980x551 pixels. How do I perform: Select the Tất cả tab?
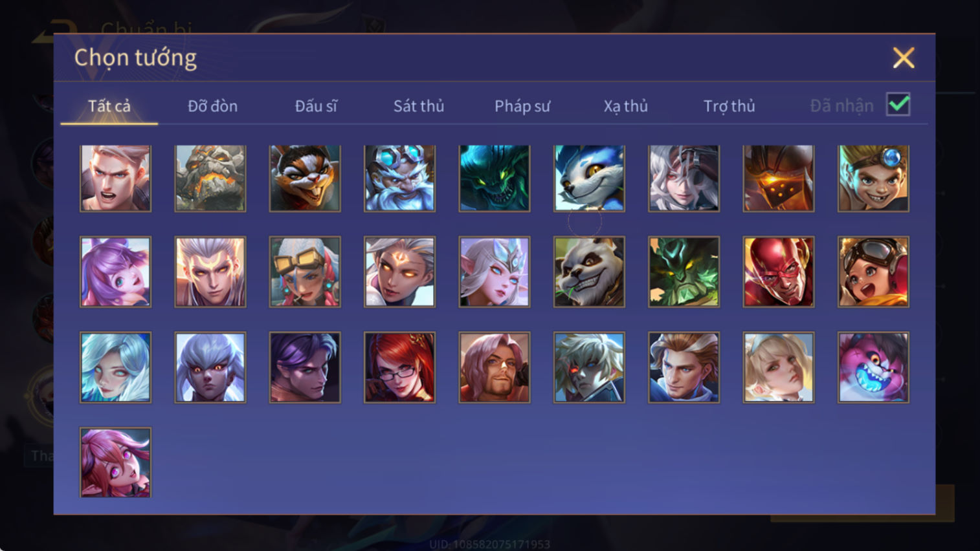tap(109, 106)
